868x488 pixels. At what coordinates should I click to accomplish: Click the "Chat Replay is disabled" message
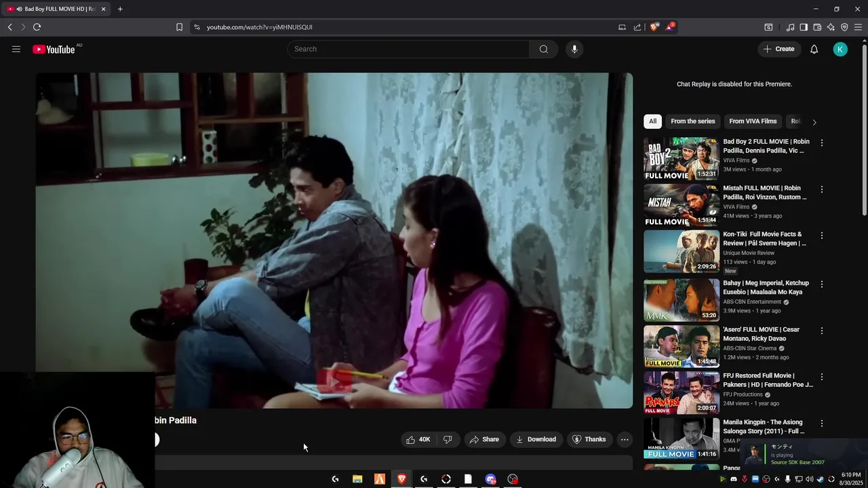(734, 84)
